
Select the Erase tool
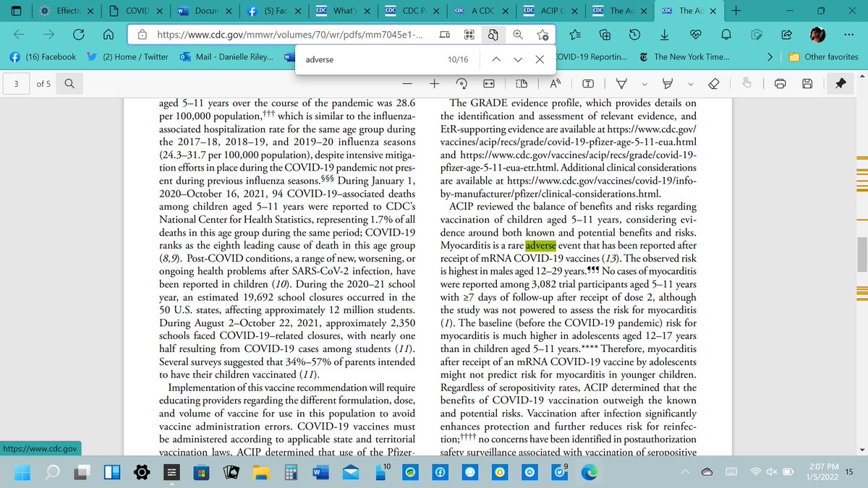point(712,84)
